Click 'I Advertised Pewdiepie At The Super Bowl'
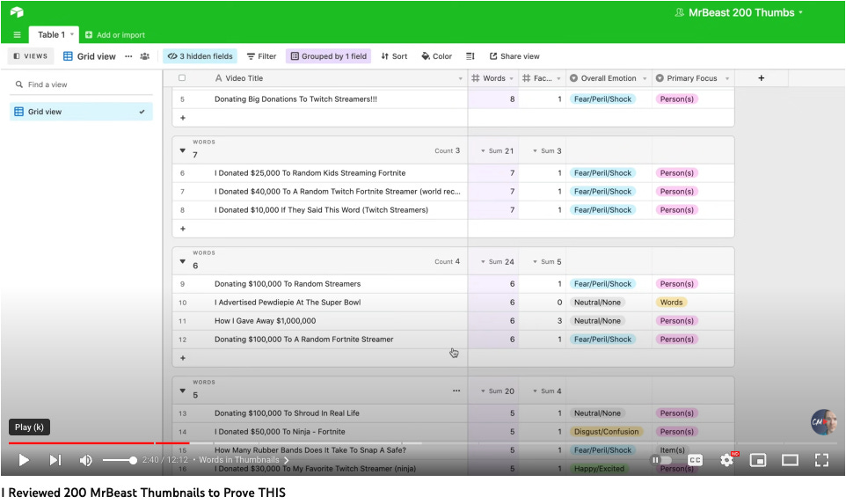The width and height of the screenshot is (846, 504). tap(288, 303)
